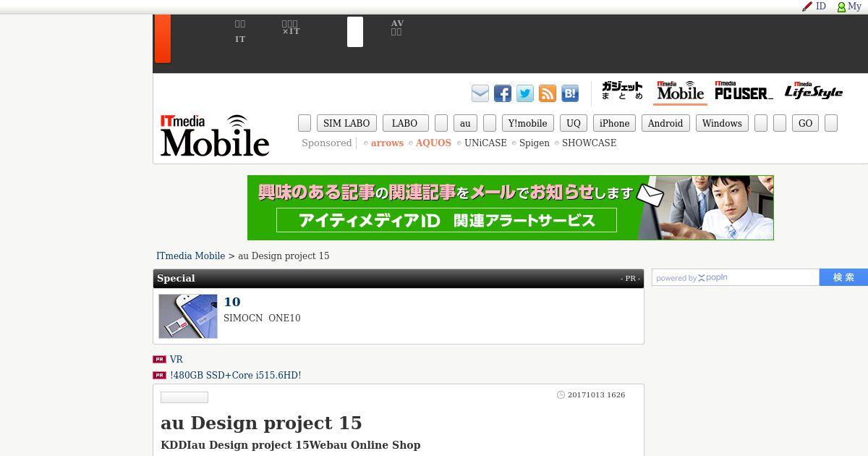The height and width of the screenshot is (456, 868).
Task: Click the green user My icon
Action: click(x=841, y=7)
